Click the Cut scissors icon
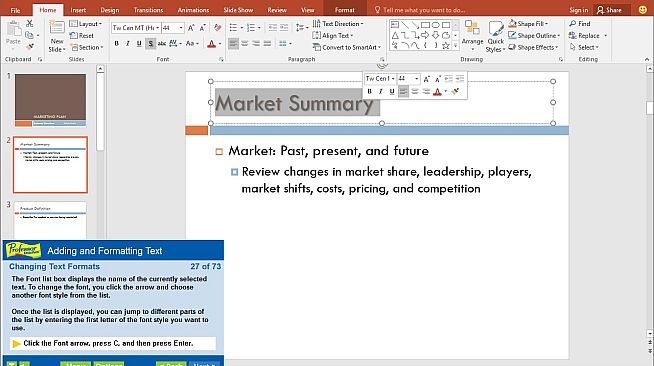 tap(30, 24)
